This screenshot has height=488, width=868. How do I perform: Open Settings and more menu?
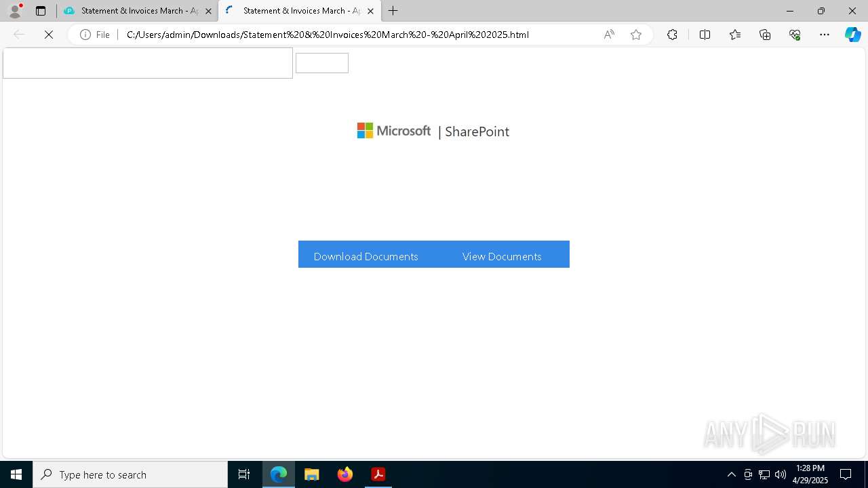click(825, 35)
